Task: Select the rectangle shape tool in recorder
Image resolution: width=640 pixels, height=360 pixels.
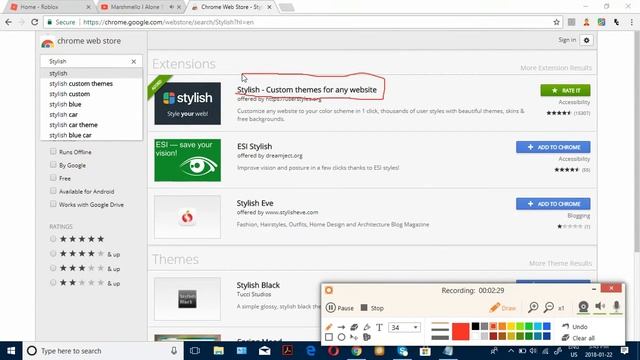Action: (x=329, y=337)
